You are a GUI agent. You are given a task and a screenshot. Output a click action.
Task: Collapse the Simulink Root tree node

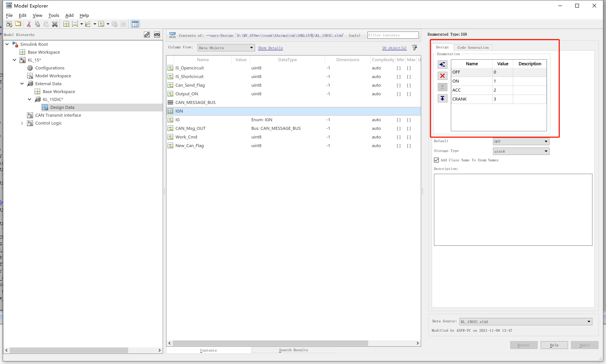coord(7,44)
